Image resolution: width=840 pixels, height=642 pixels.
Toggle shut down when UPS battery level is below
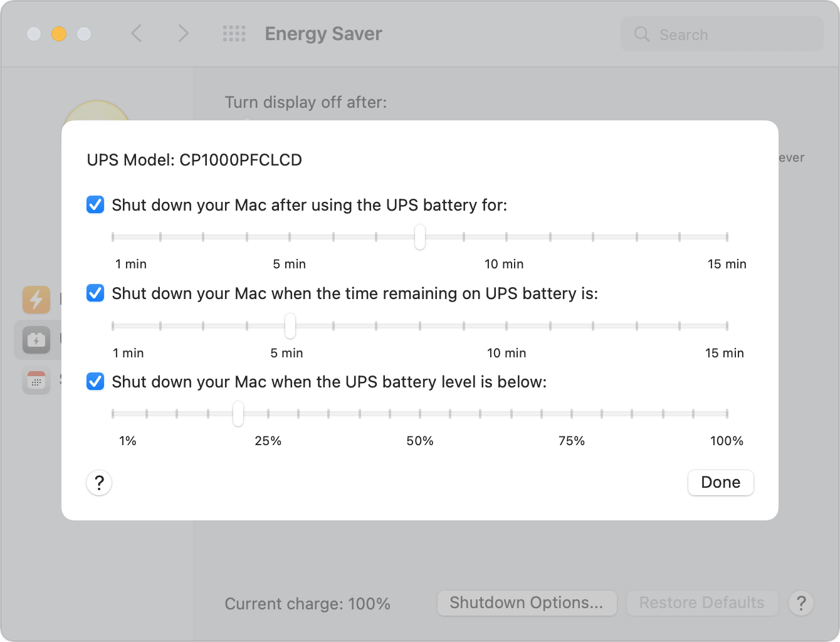click(x=95, y=381)
